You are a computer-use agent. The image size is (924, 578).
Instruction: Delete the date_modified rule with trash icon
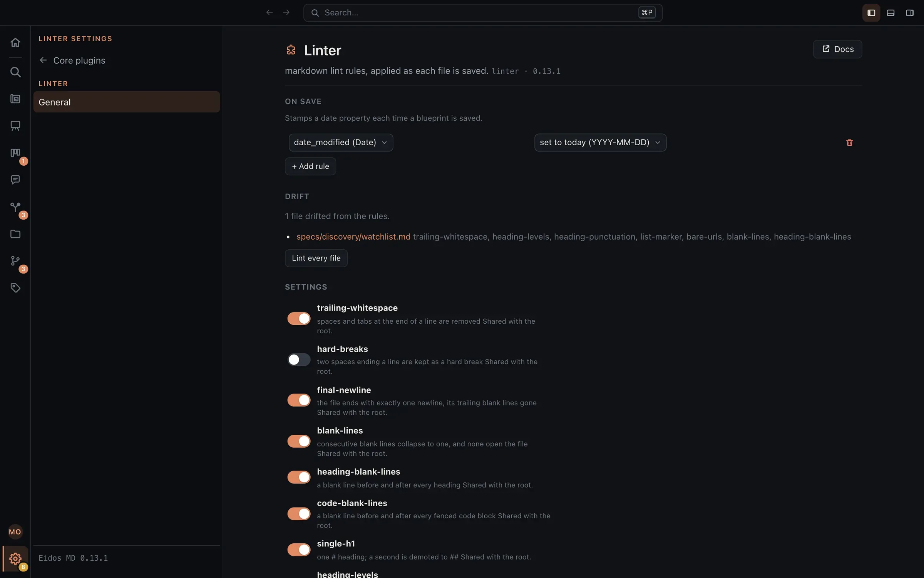[x=849, y=143]
